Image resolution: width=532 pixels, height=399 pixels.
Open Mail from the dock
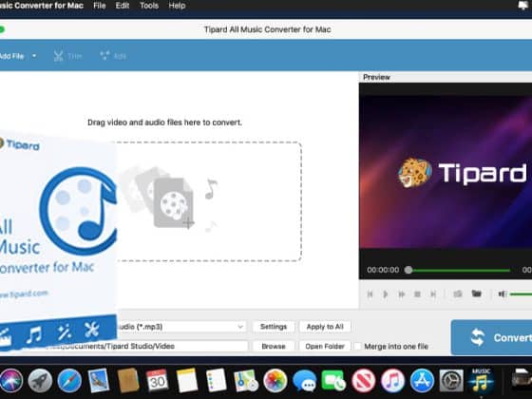(x=99, y=380)
